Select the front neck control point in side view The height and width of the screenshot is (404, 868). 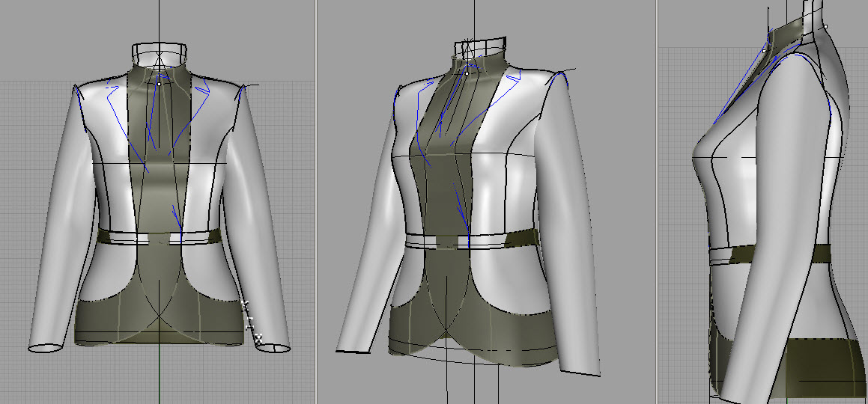[765, 51]
